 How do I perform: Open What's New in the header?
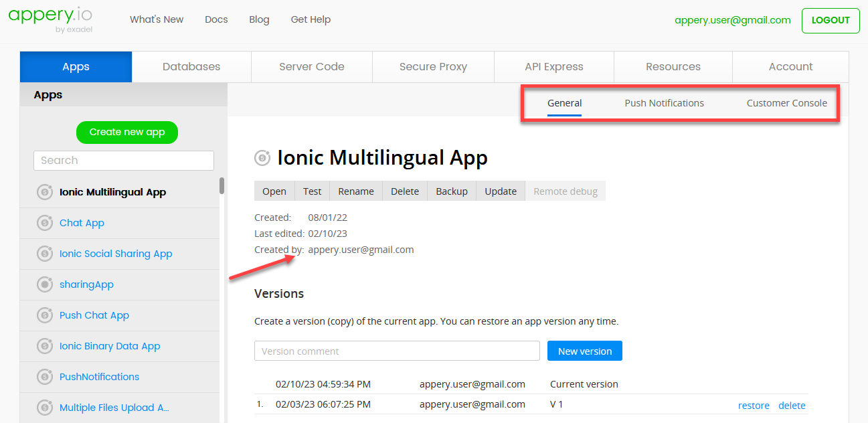pos(157,19)
